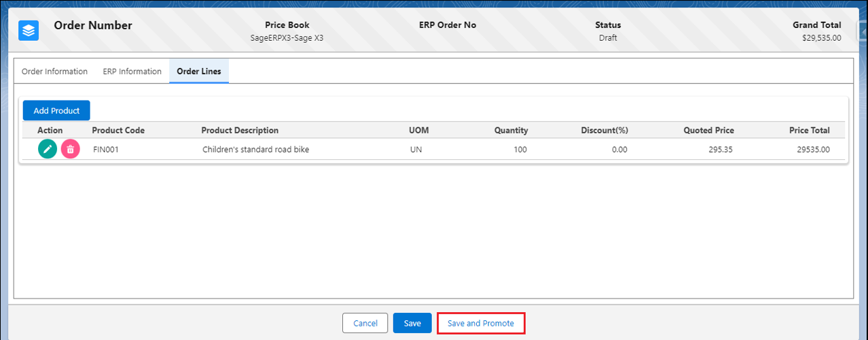Cancel the order editing
The height and width of the screenshot is (340, 868).
365,323
